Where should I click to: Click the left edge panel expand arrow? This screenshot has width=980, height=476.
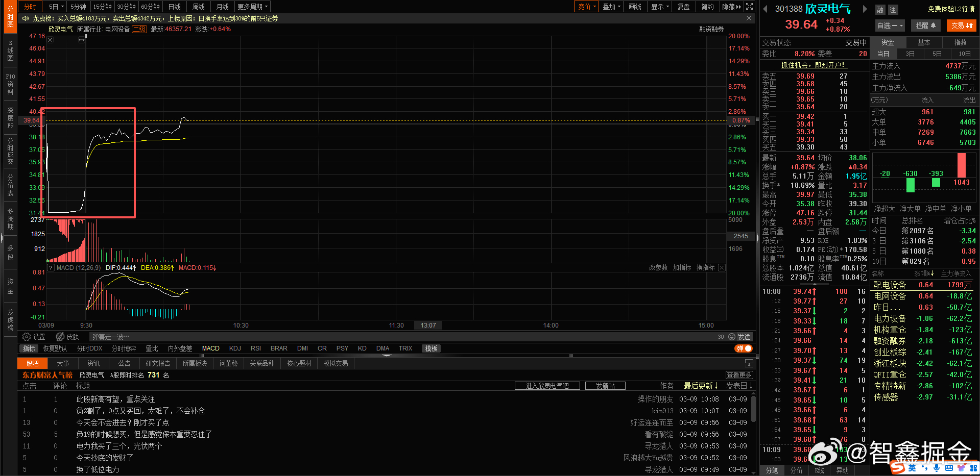pos(2,238)
